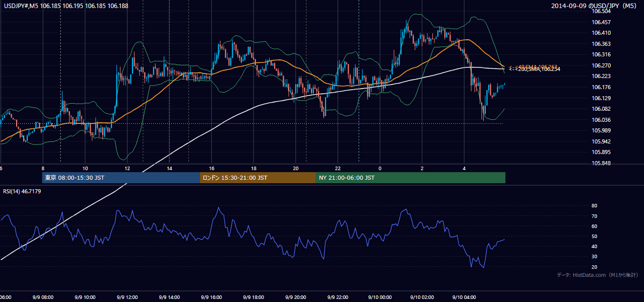Click price axis label 106.270
Screen dimensions: 644x302
601,65
